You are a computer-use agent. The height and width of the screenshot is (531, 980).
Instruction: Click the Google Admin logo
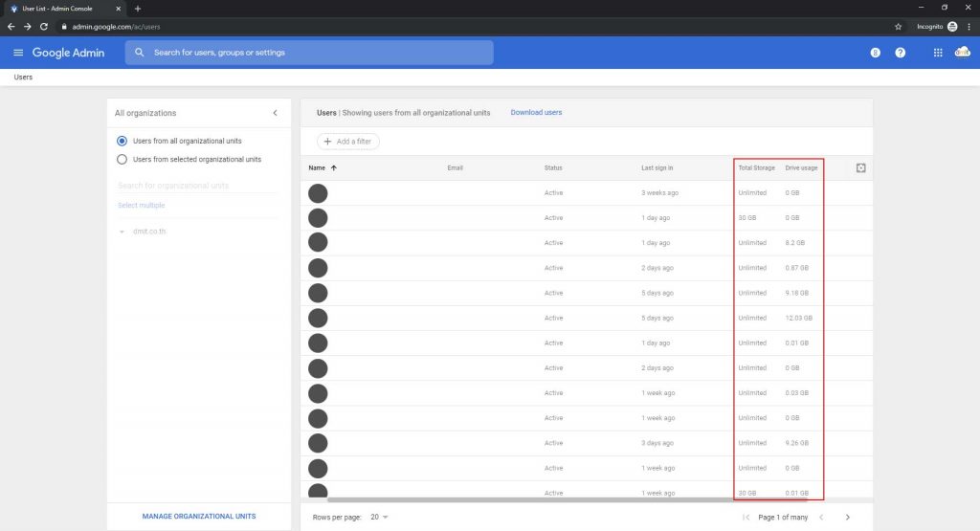click(x=68, y=53)
